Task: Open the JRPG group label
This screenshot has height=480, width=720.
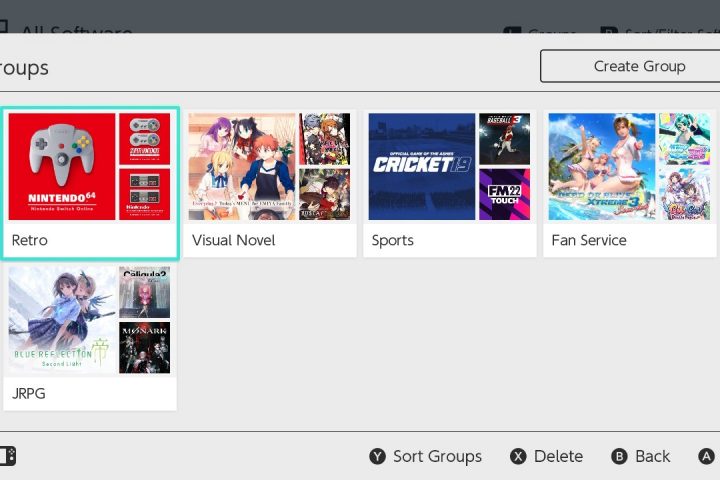Action: tap(29, 394)
